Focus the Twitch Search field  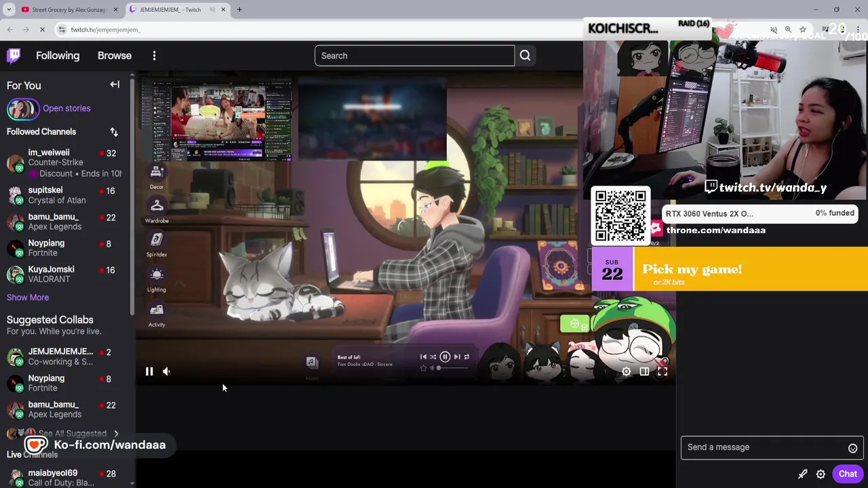tap(414, 56)
